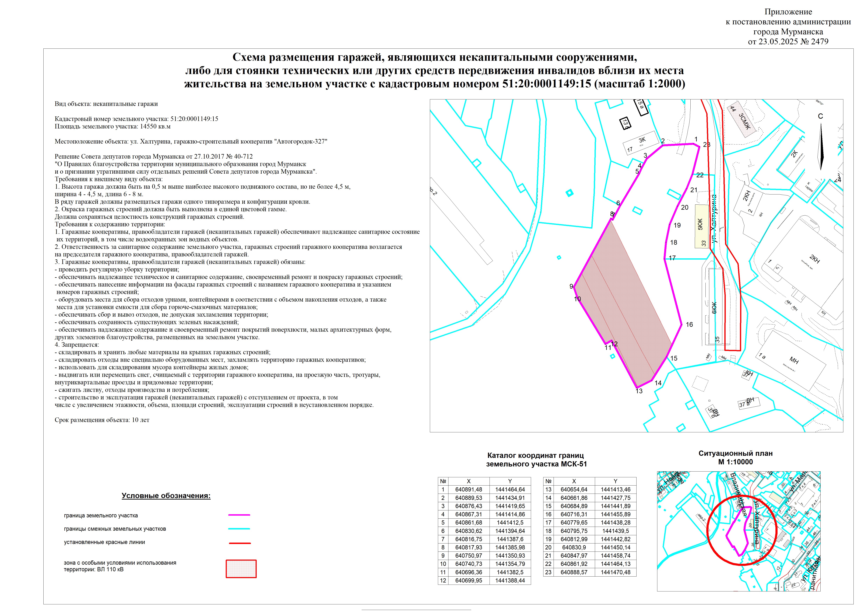
Task: Click the cyan adjacent plots legend line
Action: [x=239, y=529]
